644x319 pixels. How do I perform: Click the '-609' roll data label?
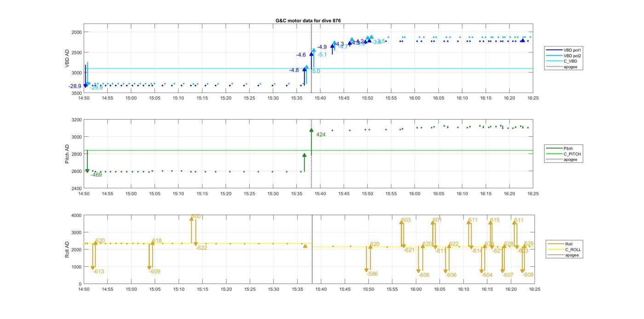[155, 272]
